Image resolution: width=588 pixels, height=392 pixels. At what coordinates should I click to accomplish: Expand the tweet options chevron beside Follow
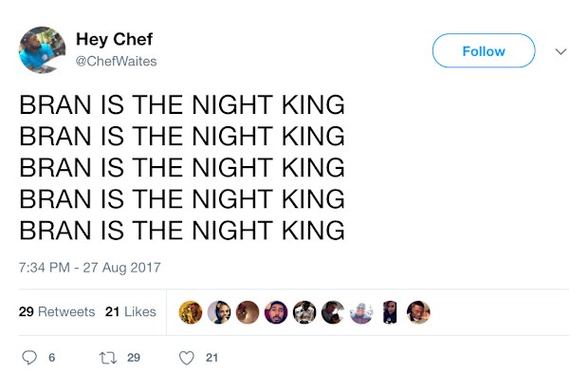(x=560, y=51)
